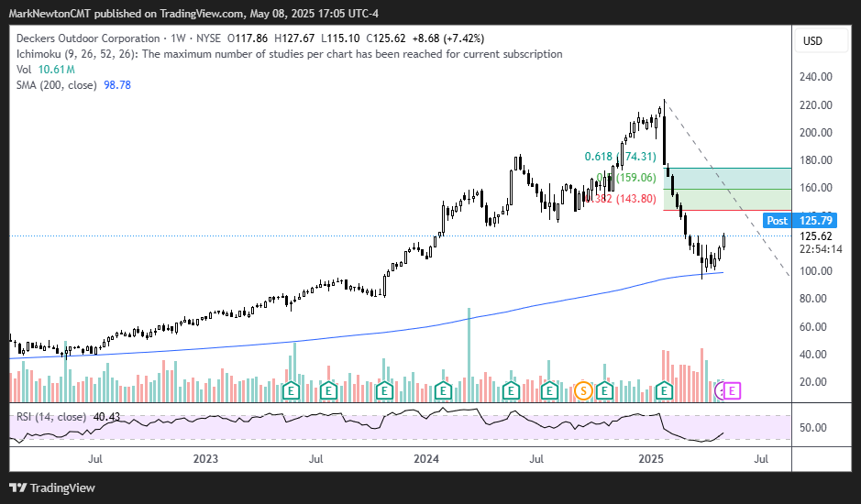Click the SMA value 98.78
Image resolution: width=861 pixels, height=504 pixels.
coord(117,85)
